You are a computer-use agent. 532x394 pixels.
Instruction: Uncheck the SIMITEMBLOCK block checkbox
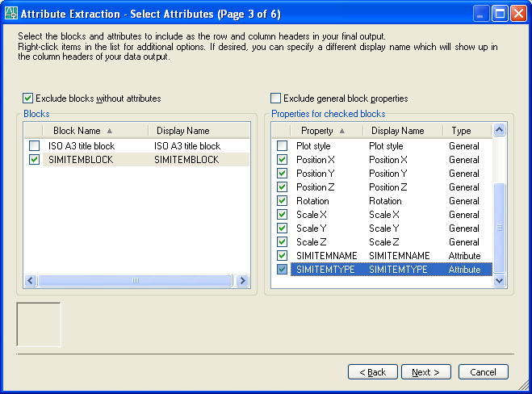(x=34, y=160)
